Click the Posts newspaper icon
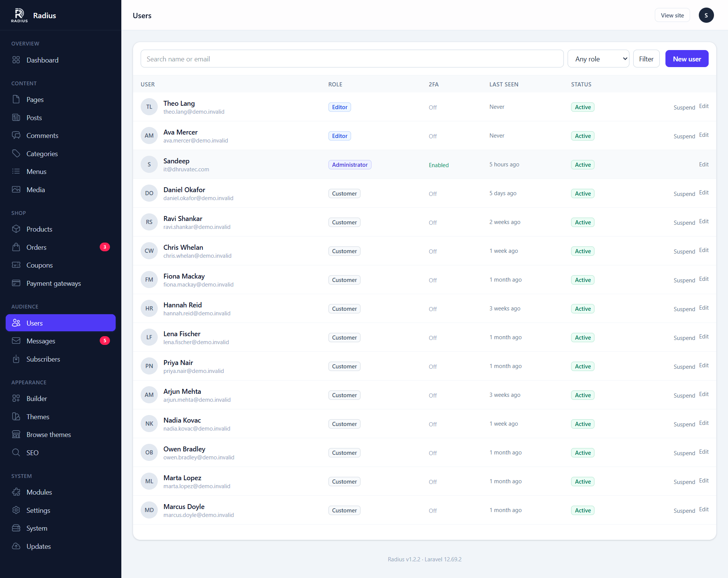Image resolution: width=728 pixels, height=578 pixels. pos(16,117)
